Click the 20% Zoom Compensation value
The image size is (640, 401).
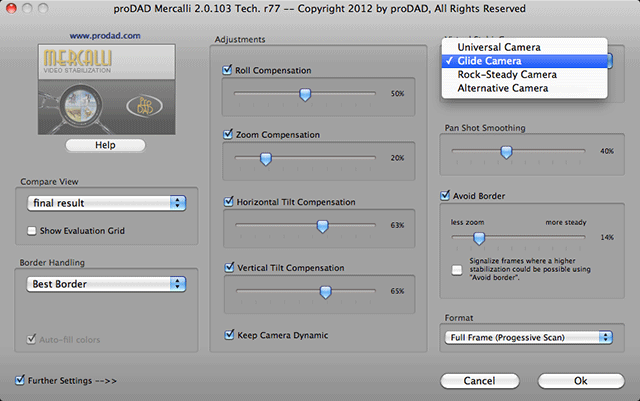[397, 158]
